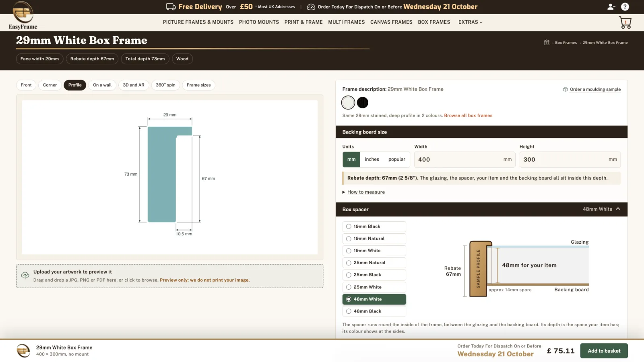
Task: Open the 3D and AR view
Action: point(134,85)
